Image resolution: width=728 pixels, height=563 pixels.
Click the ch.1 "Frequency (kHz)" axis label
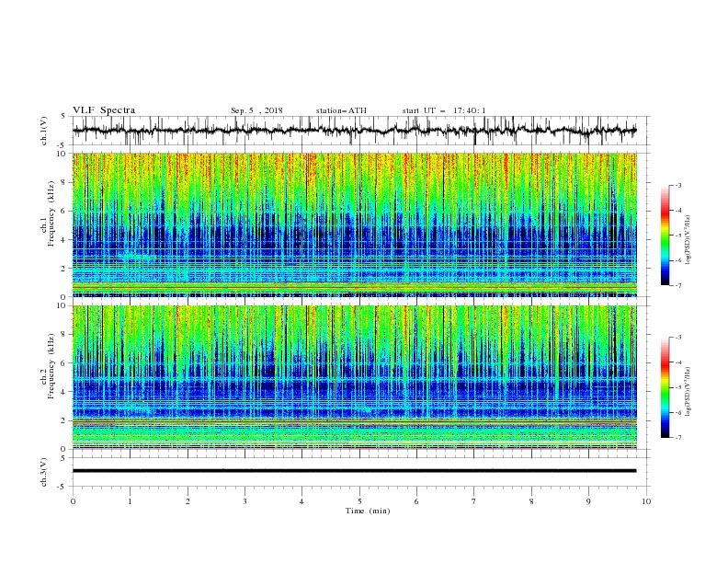click(x=51, y=213)
